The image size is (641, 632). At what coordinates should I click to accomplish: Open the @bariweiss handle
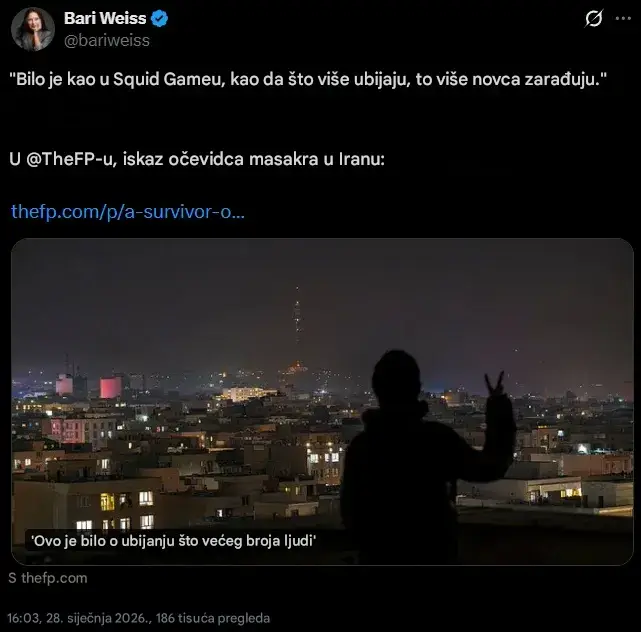pyautogui.click(x=106, y=40)
